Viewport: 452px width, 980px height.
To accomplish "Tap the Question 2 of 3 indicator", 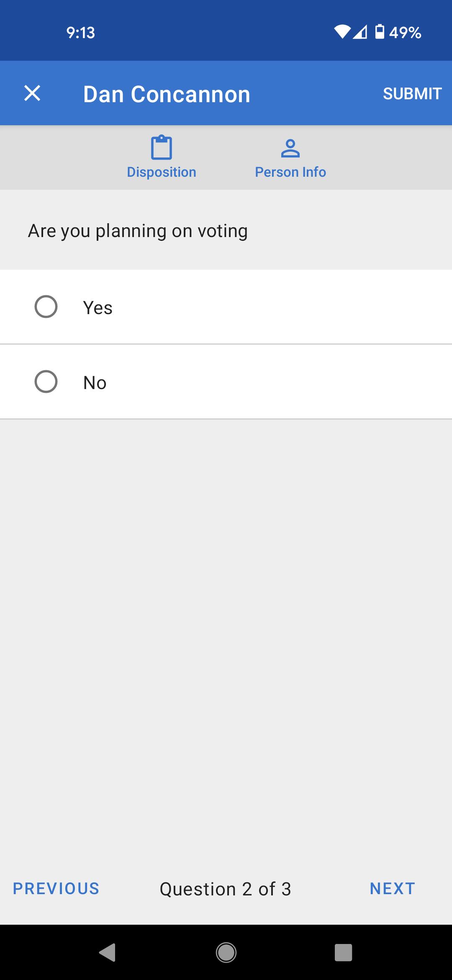I will click(x=226, y=889).
